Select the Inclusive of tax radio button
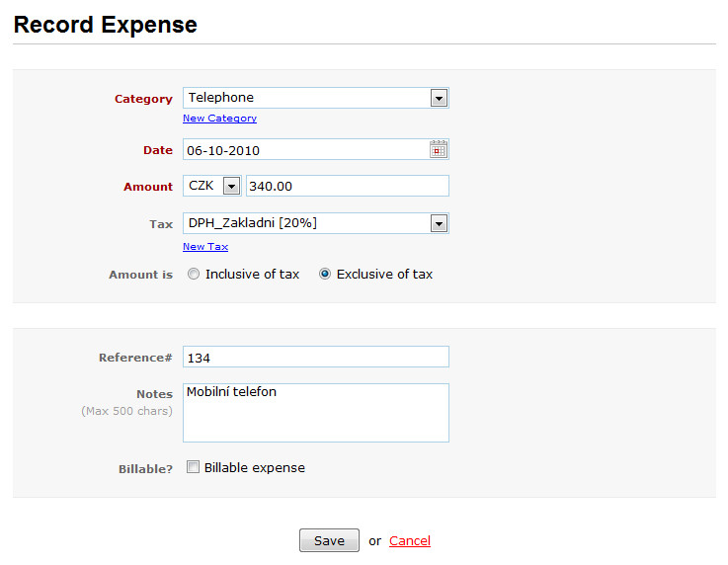 (194, 274)
